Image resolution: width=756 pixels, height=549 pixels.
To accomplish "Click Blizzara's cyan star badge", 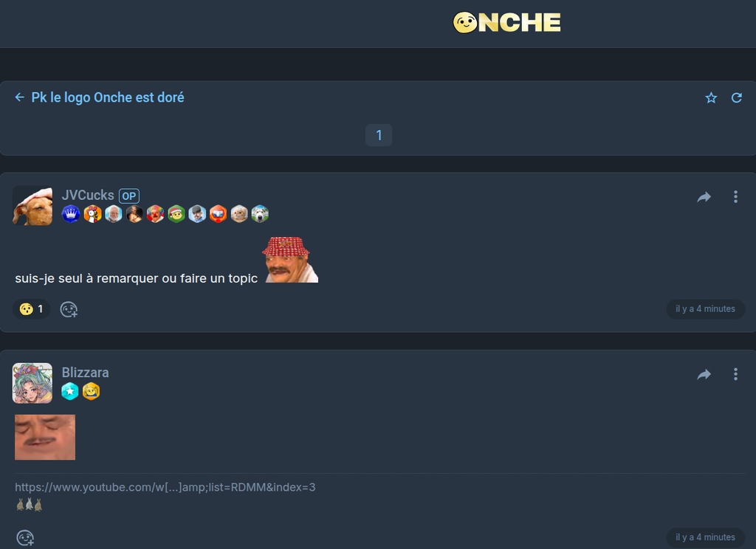I will 70,391.
